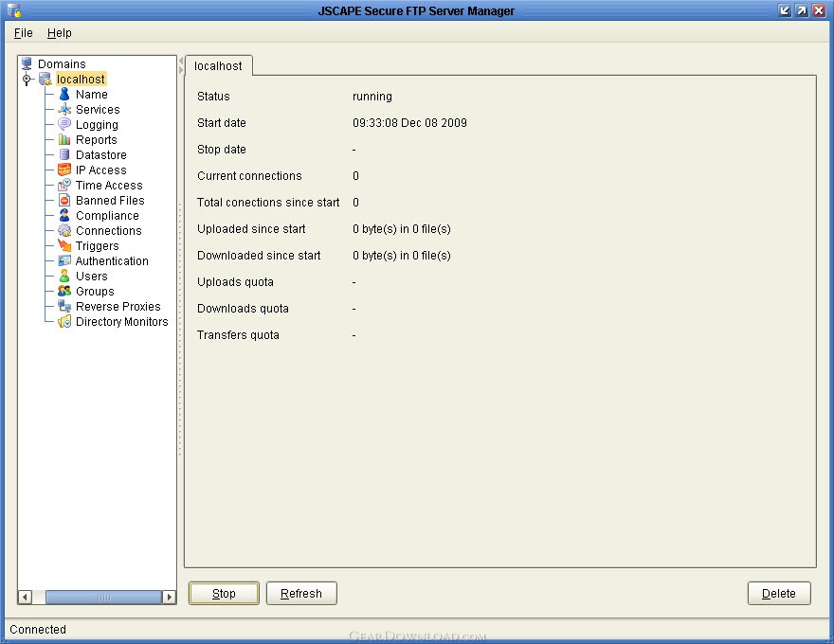The height and width of the screenshot is (644, 834).
Task: Open the Users tree item
Action: (92, 276)
